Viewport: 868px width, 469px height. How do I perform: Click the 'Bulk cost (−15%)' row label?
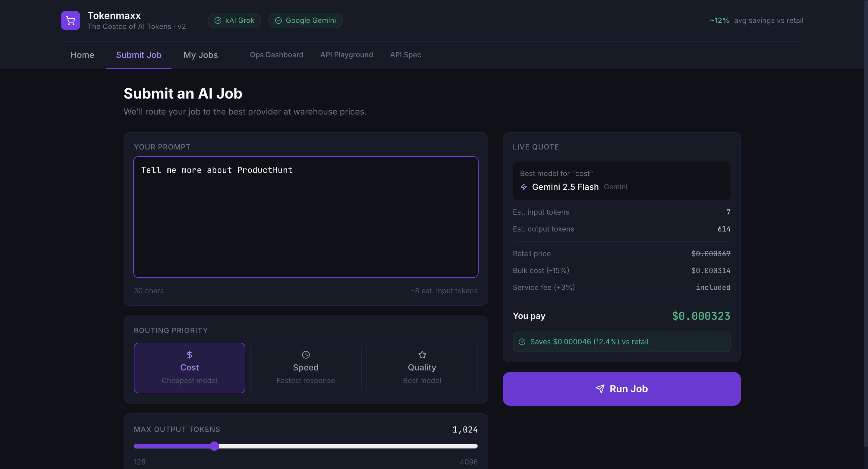pyautogui.click(x=541, y=271)
